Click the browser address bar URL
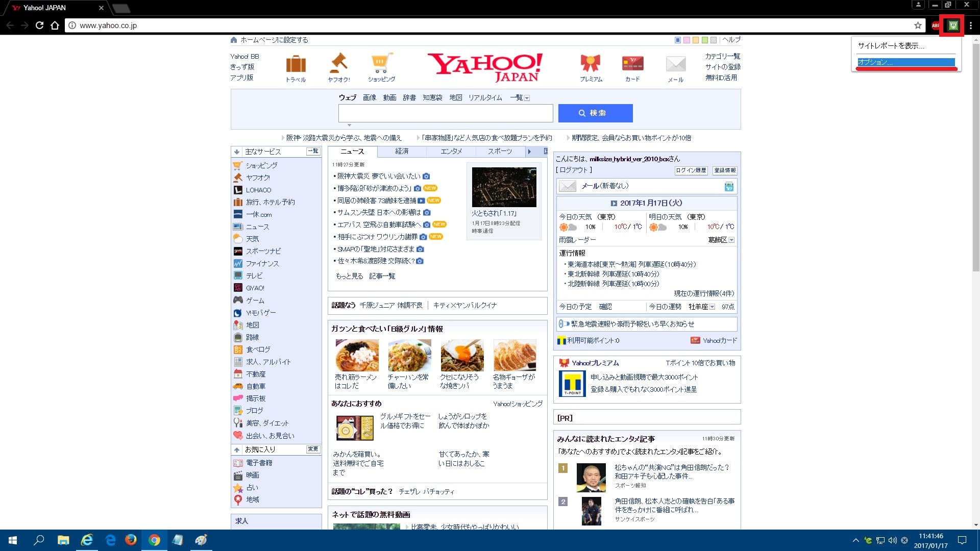This screenshot has height=551, width=980. click(108, 26)
